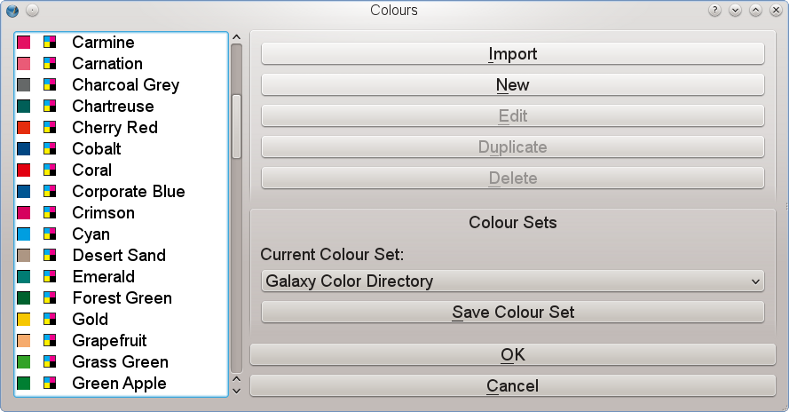Click the CMYK icon next to Chartreuse
Viewport: 789px width, 412px height.
tap(49, 106)
